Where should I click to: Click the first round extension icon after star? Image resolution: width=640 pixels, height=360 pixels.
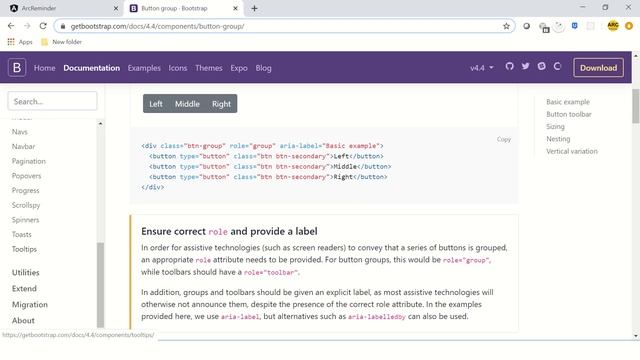pos(527,26)
